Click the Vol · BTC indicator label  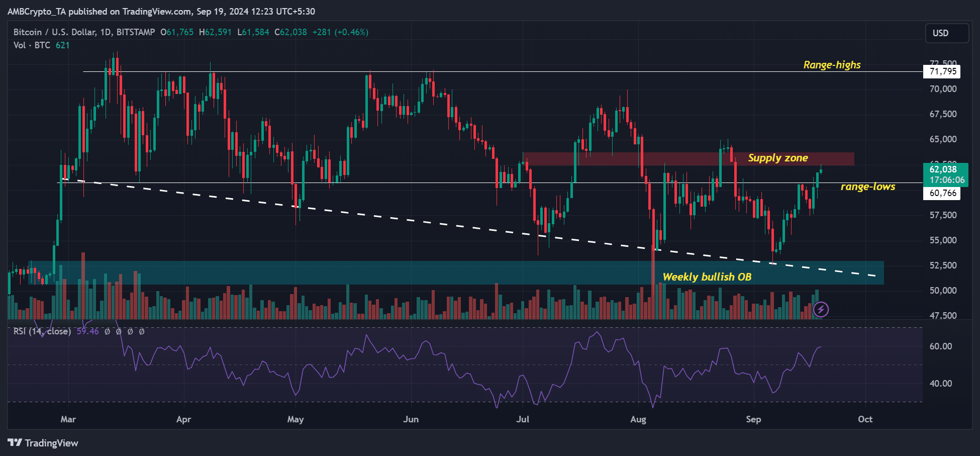tap(32, 45)
